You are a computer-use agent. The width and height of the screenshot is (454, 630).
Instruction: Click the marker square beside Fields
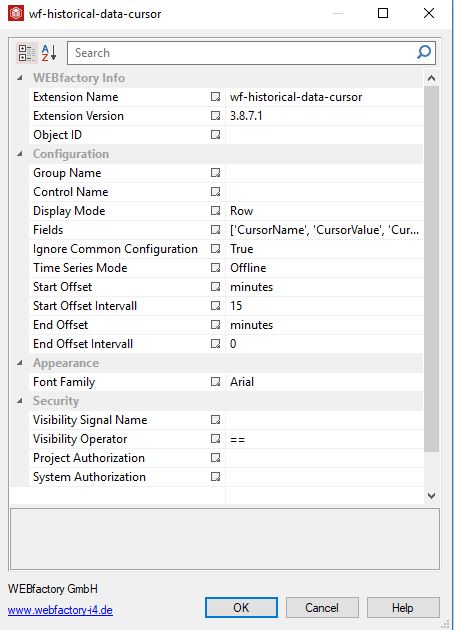point(215,230)
